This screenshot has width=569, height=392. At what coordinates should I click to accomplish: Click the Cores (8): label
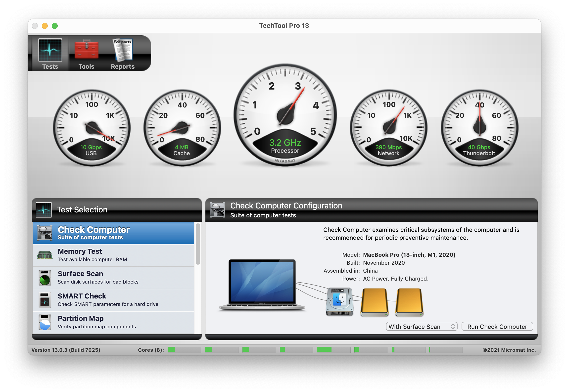point(151,350)
